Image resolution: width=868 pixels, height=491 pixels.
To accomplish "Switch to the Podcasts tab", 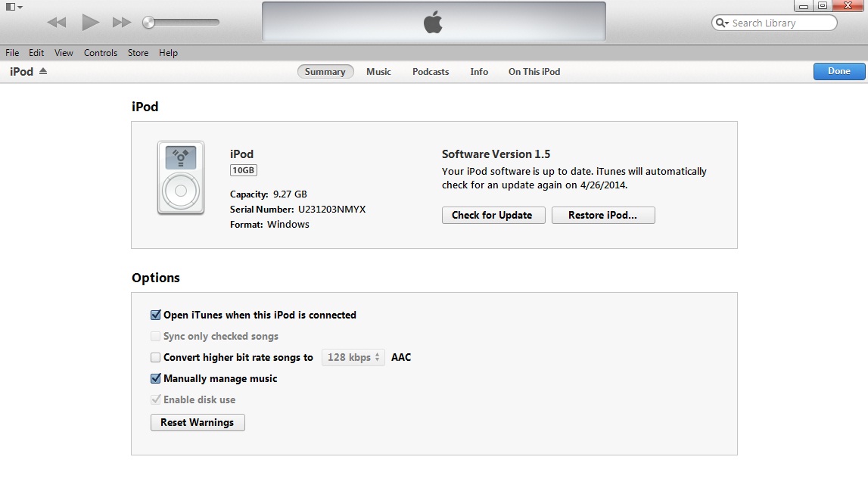I will (431, 71).
